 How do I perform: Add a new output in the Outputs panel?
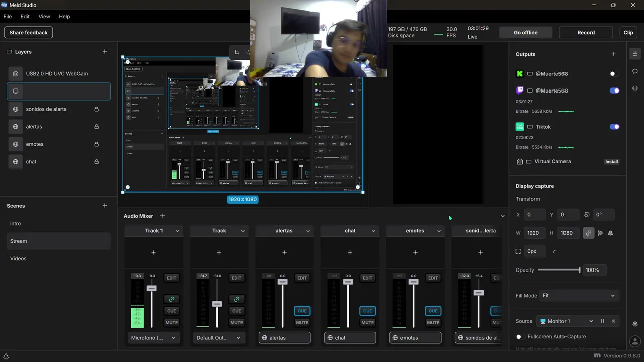(x=613, y=54)
